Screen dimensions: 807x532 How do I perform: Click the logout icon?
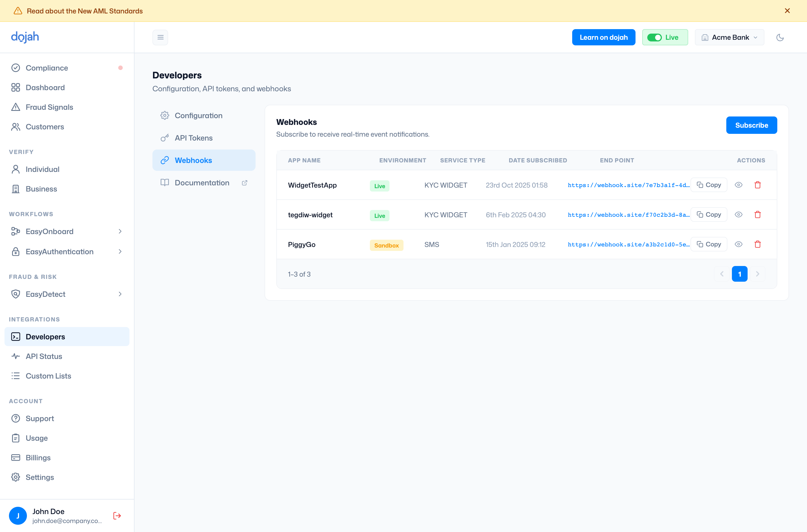117,516
